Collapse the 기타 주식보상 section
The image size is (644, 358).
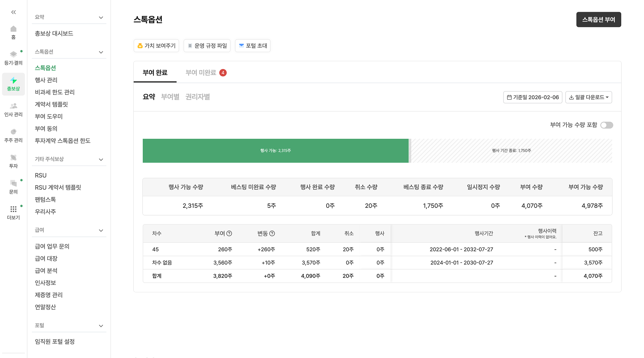pos(101,160)
